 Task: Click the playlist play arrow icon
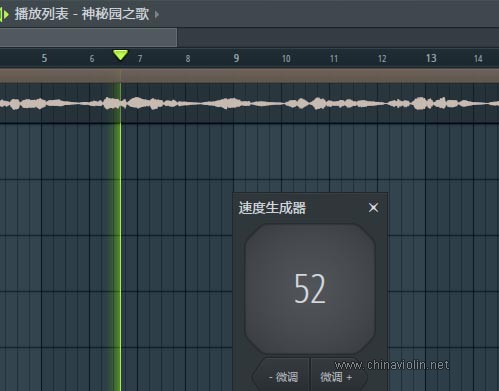pos(4,14)
